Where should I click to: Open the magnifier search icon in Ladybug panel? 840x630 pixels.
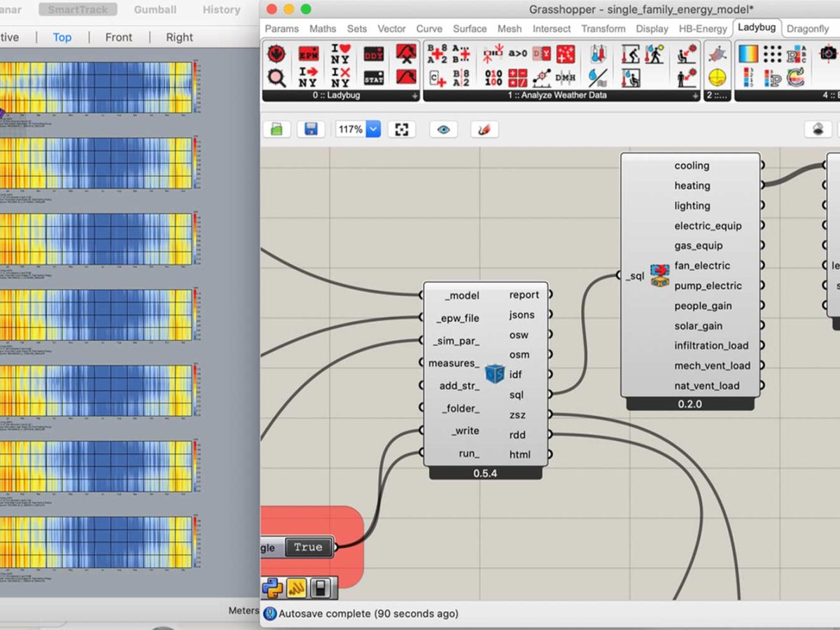click(276, 78)
